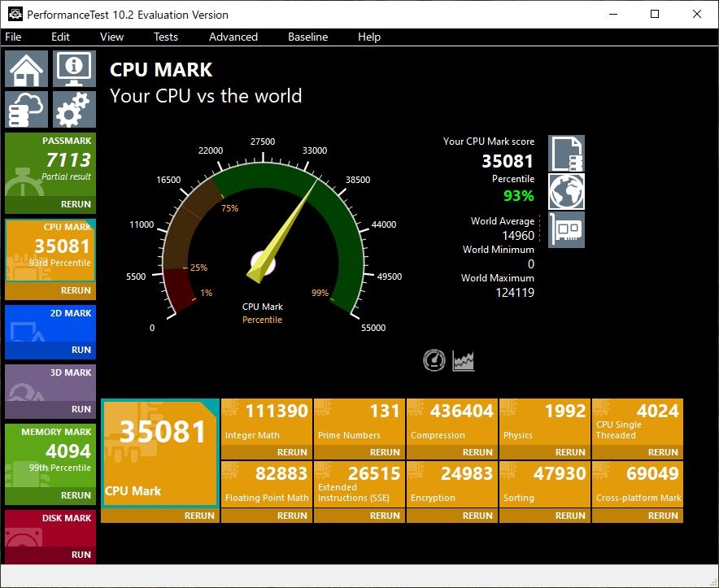The height and width of the screenshot is (588, 719).
Task: Select the 3D Mark sidebar tile
Action: point(50,382)
